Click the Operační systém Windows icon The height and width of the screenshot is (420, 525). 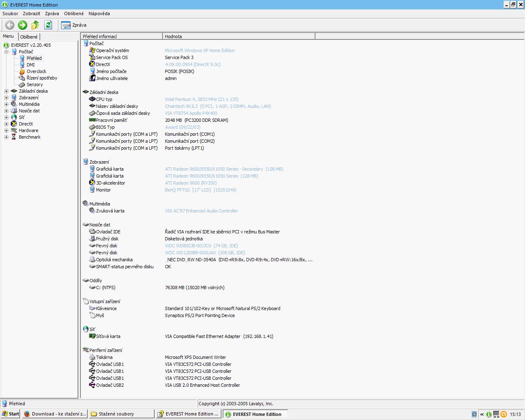(92, 50)
